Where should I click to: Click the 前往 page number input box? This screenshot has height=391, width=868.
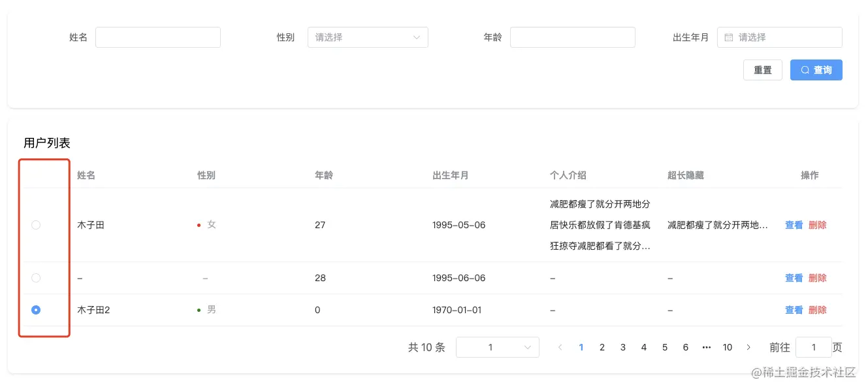[813, 347]
